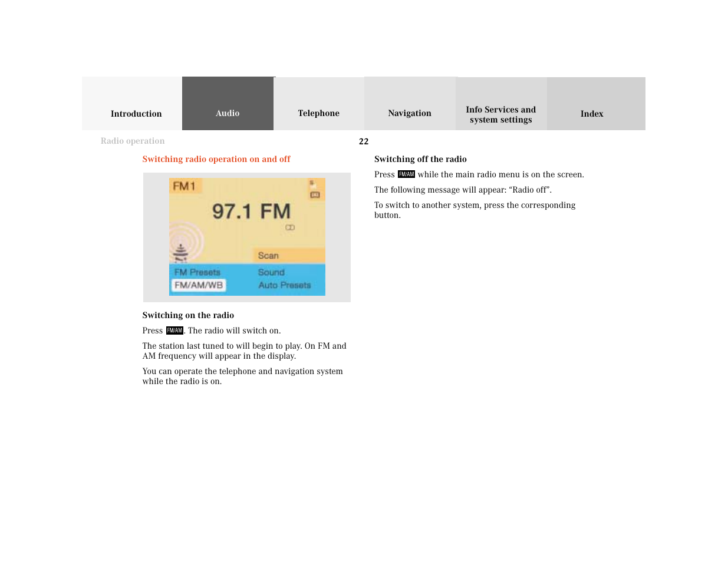Viewport: 728px width, 562px height.
Task: Click 'The following message will appear' sentence
Action: (x=463, y=190)
